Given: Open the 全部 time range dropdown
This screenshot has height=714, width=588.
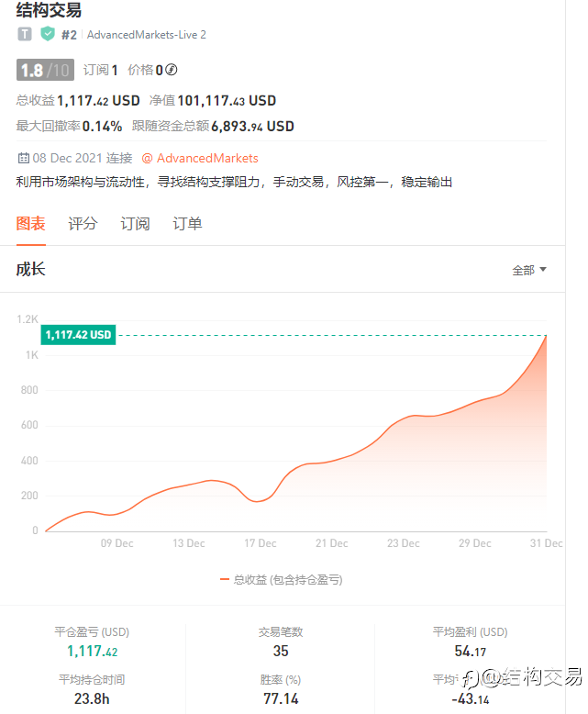Looking at the screenshot, I should click(x=529, y=270).
